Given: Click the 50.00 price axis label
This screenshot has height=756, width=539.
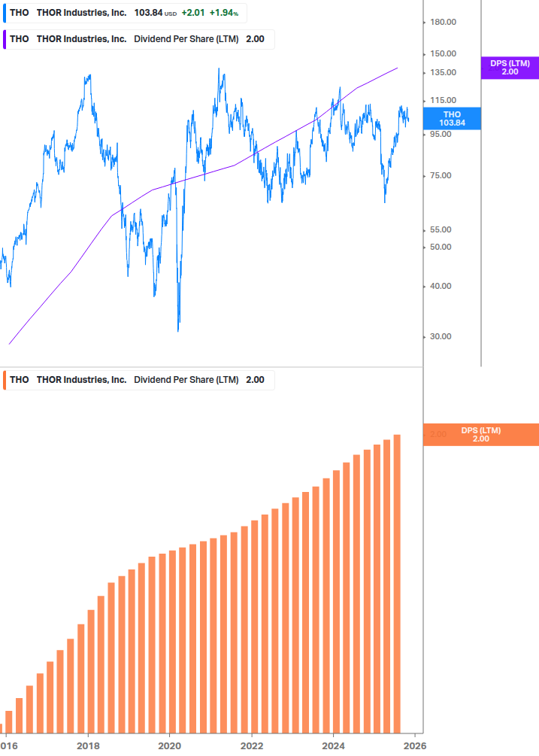Looking at the screenshot, I should (441, 247).
